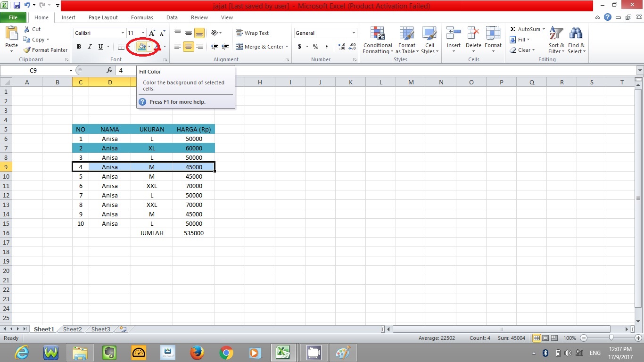
Task: Apply bold formatting
Action: (79, 47)
